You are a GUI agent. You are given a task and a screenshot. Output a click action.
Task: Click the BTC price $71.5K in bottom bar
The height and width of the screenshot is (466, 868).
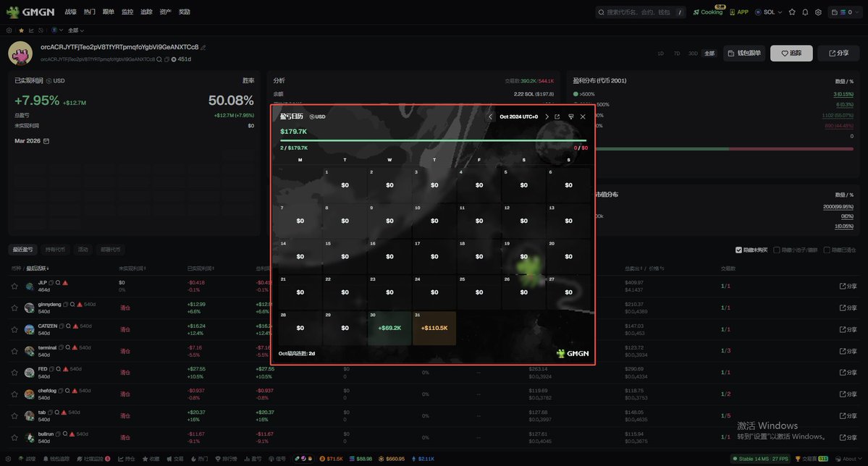coord(331,459)
